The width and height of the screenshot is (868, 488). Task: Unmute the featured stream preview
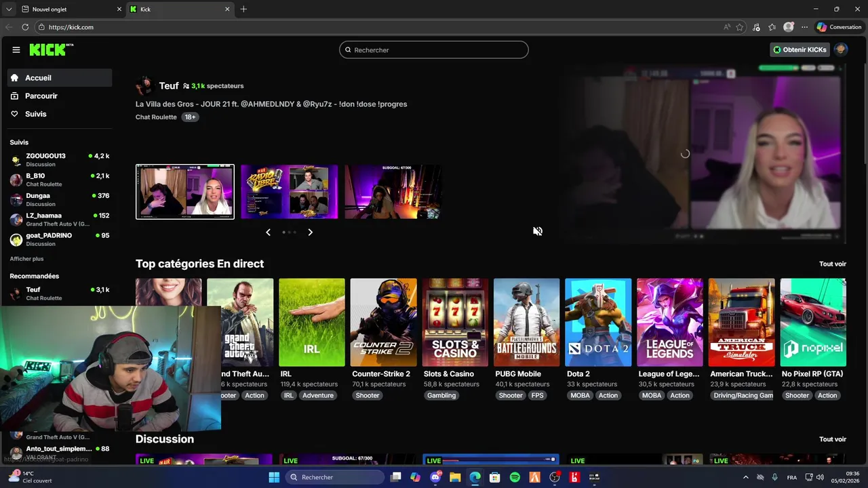538,231
